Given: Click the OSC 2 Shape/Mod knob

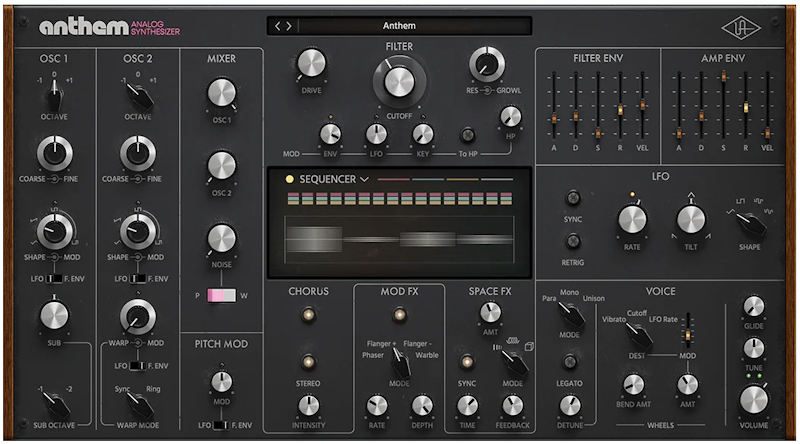Looking at the screenshot, I should pos(138,231).
